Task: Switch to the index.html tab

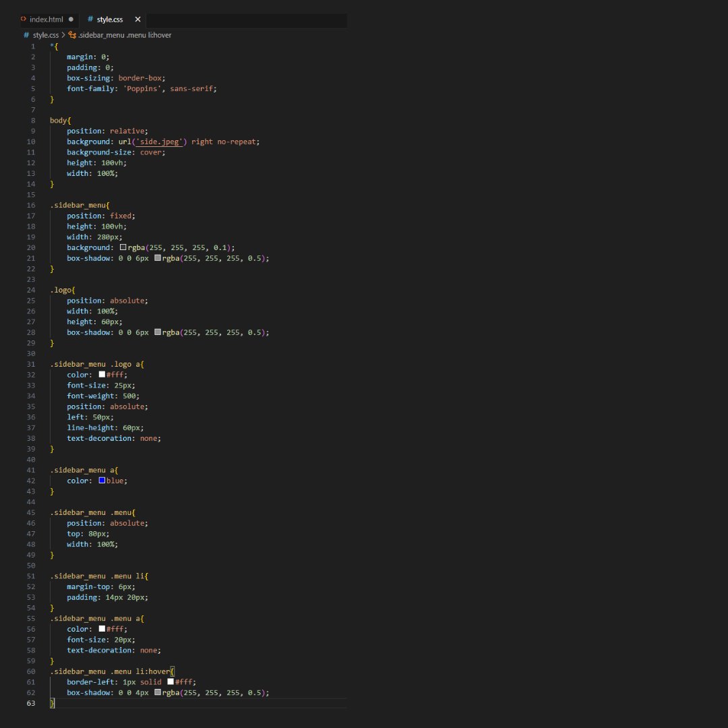Action: pyautogui.click(x=47, y=20)
